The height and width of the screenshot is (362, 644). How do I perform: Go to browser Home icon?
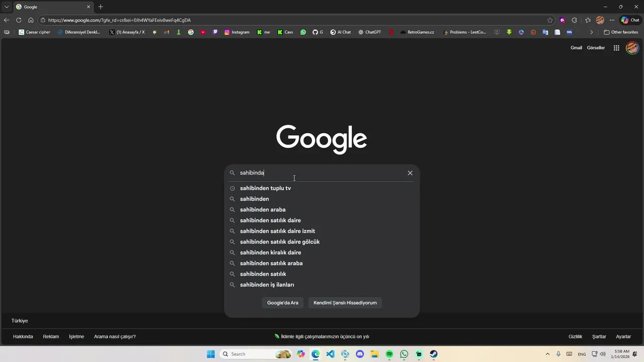(31, 20)
